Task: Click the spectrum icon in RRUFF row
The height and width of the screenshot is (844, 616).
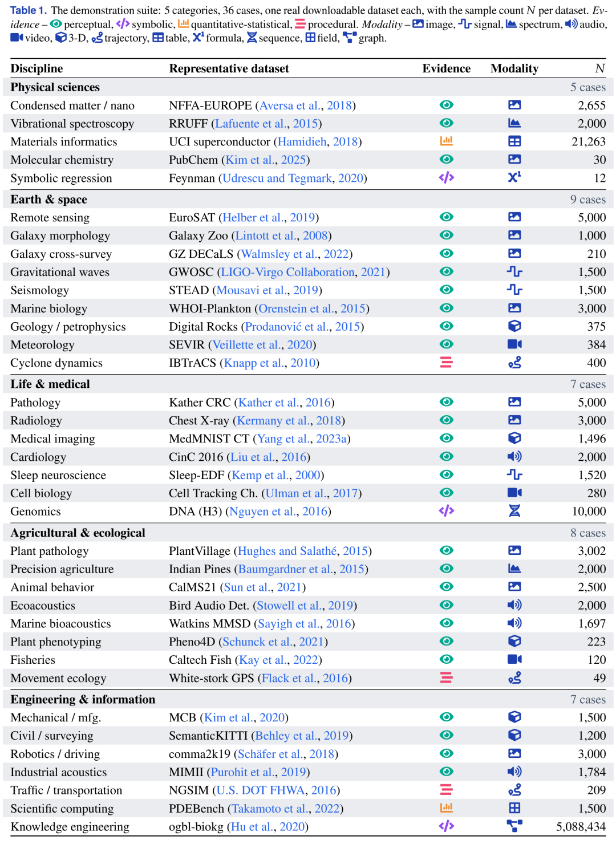Action: [x=514, y=123]
